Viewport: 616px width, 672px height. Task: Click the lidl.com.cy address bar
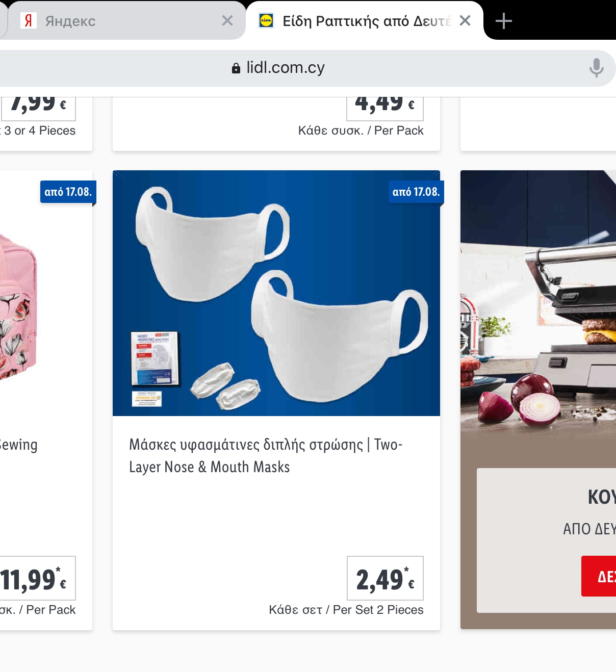[286, 68]
